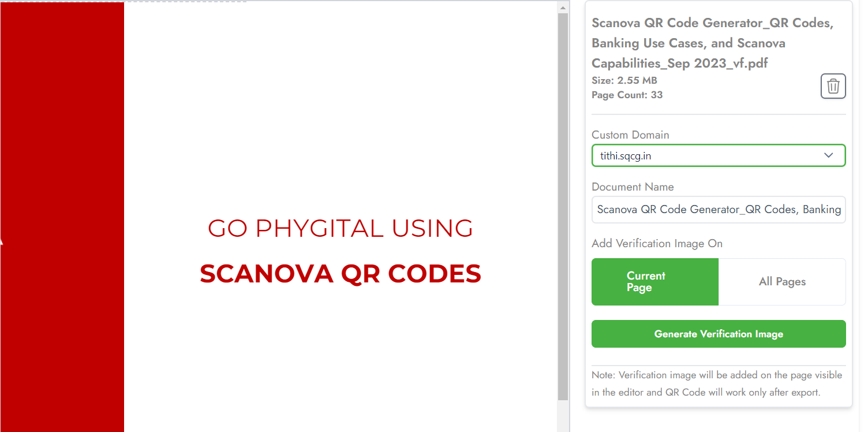Click the Custom Domain label
868x432 pixels.
click(x=630, y=135)
